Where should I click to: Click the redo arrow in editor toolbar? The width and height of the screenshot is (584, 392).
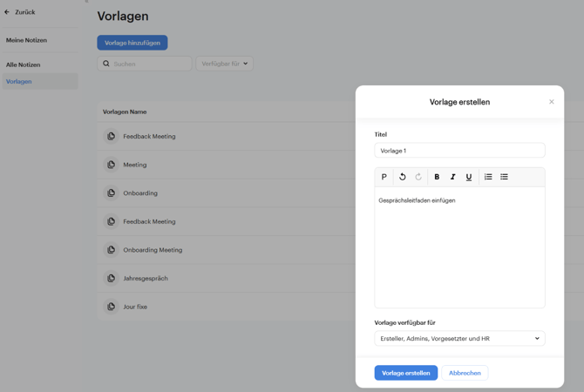coord(418,177)
